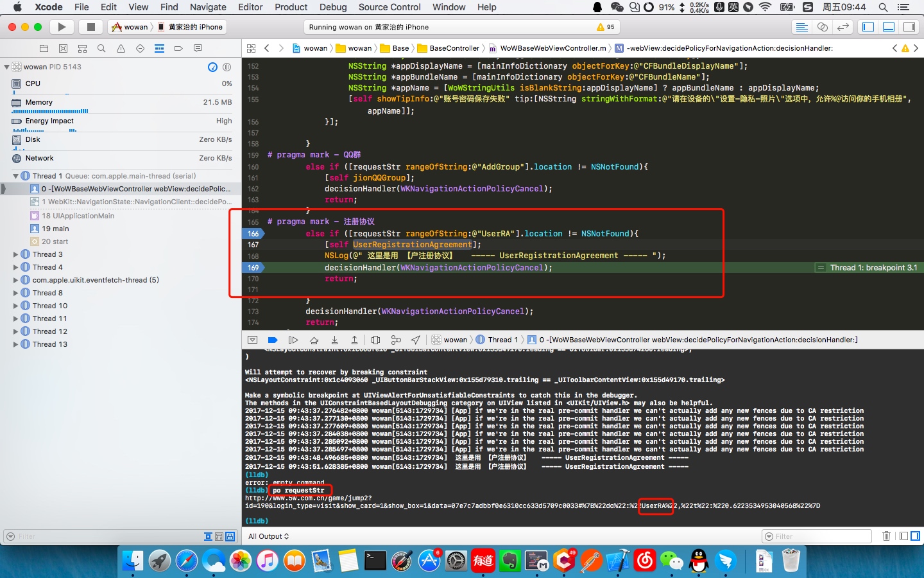Open the Product menu
This screenshot has width=924, height=578.
(x=291, y=7)
